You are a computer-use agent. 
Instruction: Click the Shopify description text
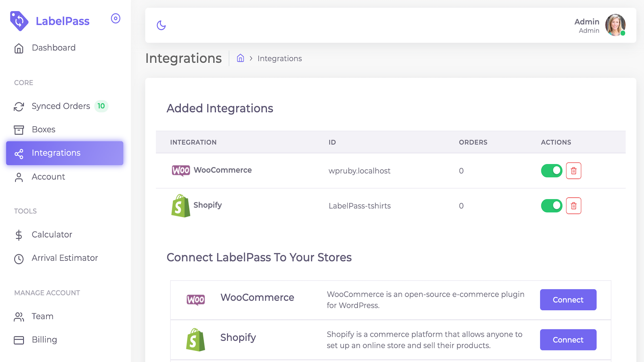tap(425, 340)
